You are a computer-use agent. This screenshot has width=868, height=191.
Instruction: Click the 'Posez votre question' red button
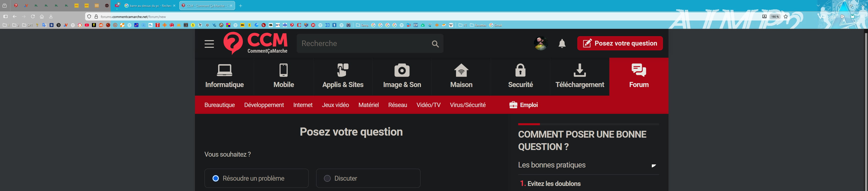tap(620, 43)
